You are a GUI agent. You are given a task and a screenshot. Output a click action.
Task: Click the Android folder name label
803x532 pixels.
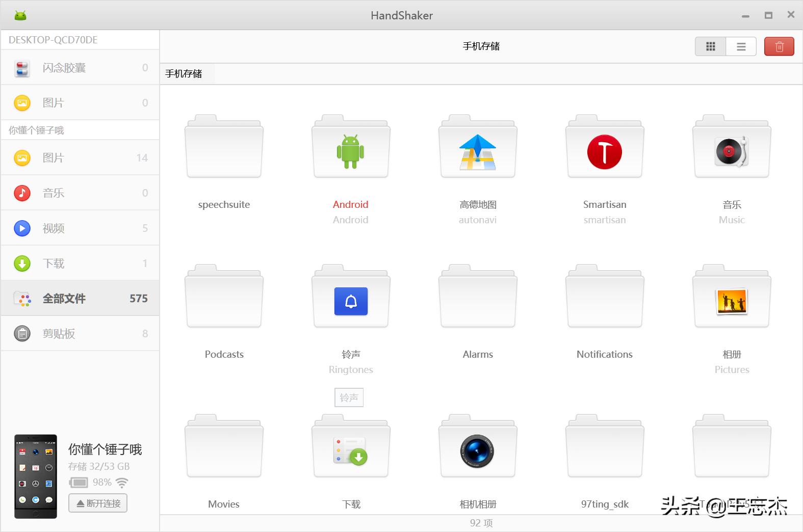click(x=351, y=204)
